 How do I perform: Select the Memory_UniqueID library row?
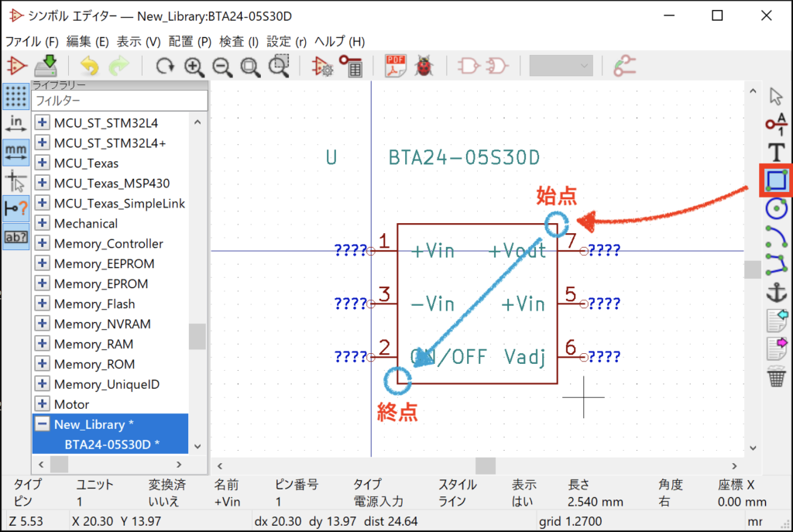[107, 384]
